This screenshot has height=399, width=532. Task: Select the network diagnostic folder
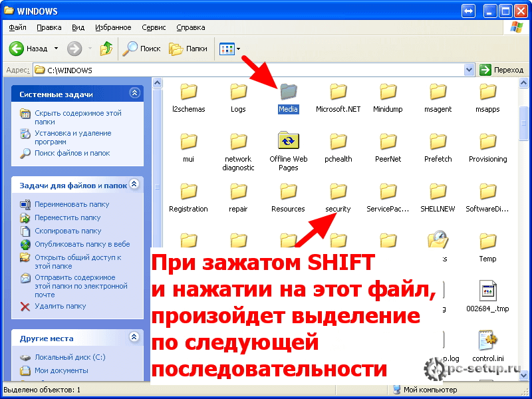tap(238, 152)
